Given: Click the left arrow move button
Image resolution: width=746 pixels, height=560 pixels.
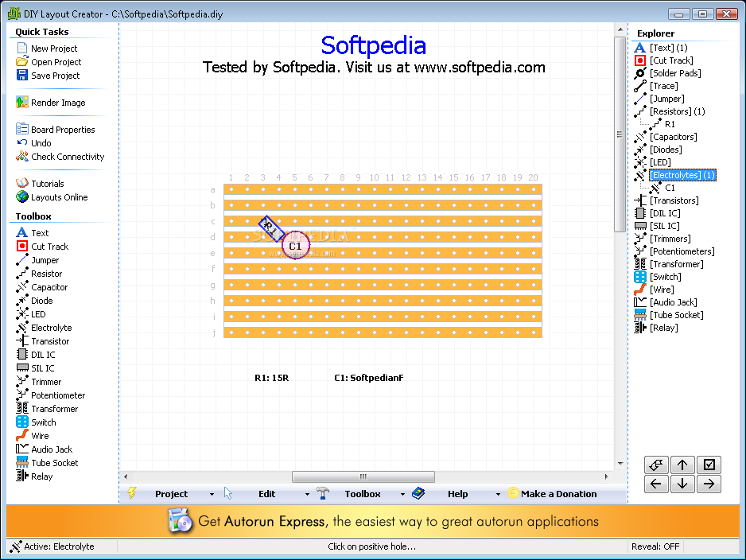Looking at the screenshot, I should 656,484.
